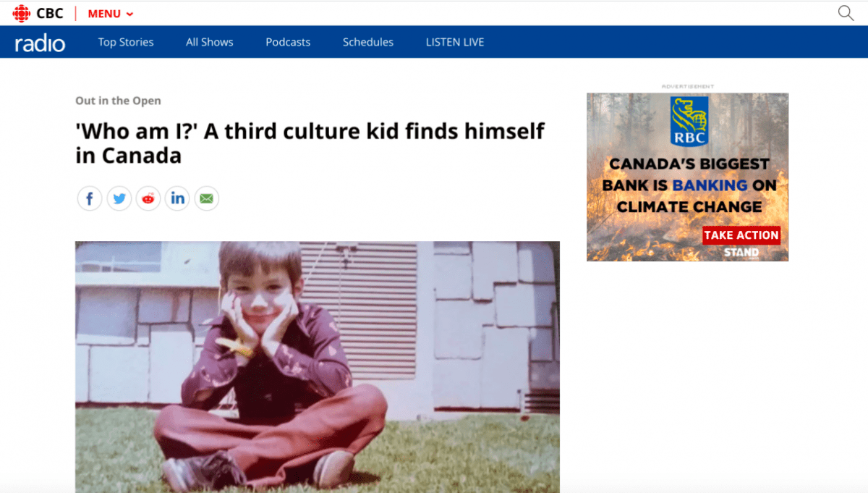868x493 pixels.
Task: Click the CBC gem logo
Action: coord(21,13)
